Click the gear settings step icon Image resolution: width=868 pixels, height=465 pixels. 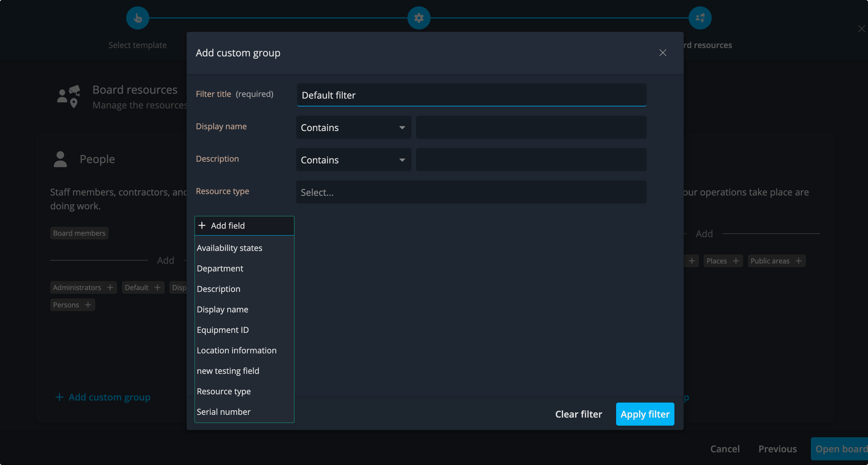[x=419, y=18]
